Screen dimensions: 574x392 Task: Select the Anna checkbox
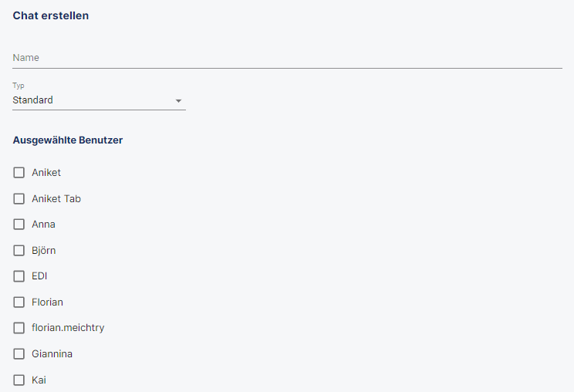pos(19,225)
